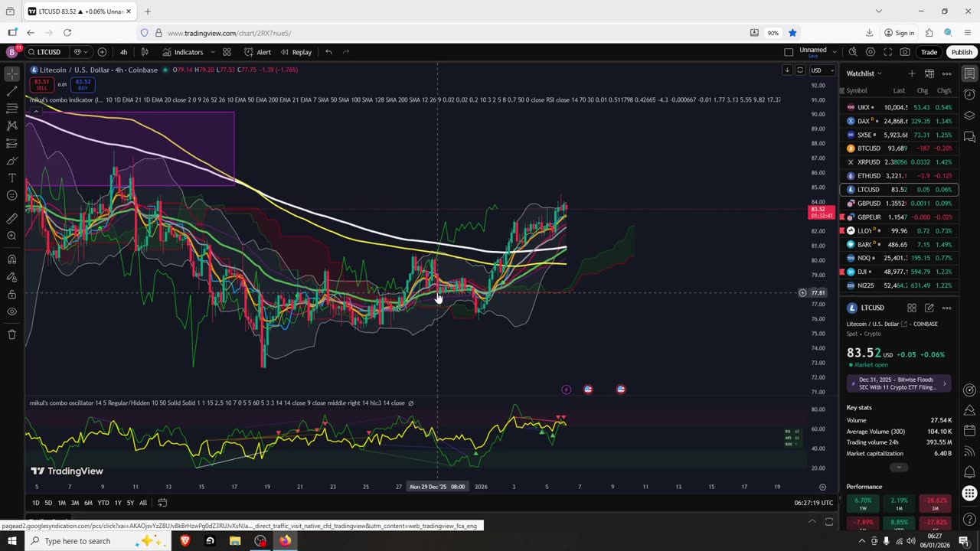Click the undo arrow

click(x=328, y=52)
